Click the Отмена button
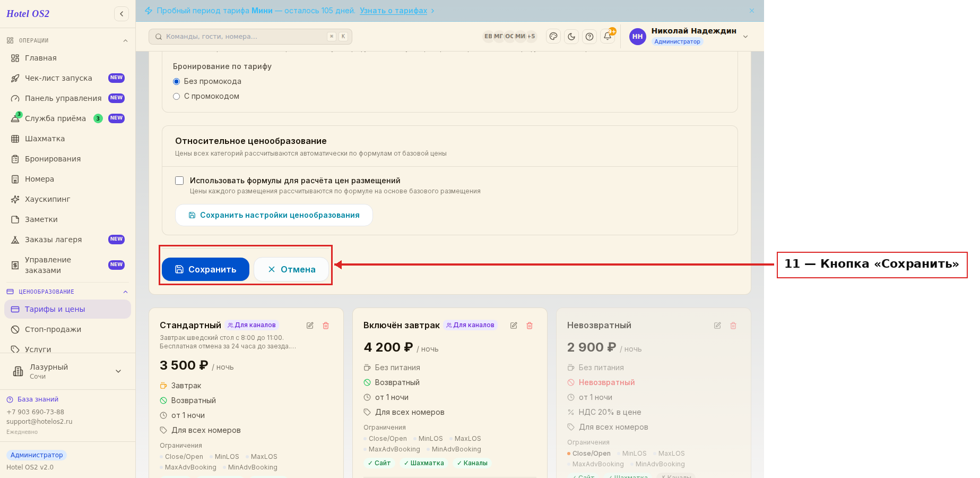Image resolution: width=980 pixels, height=478 pixels. coord(291,269)
